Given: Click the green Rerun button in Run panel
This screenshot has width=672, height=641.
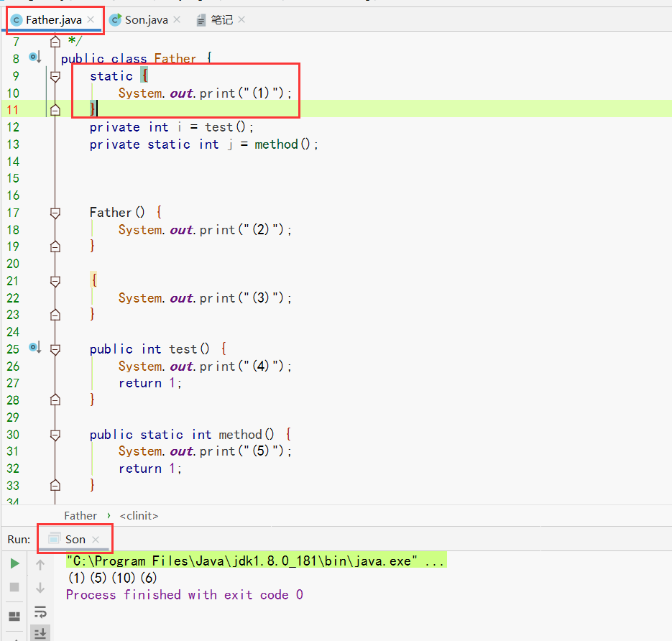Looking at the screenshot, I should click(x=14, y=564).
